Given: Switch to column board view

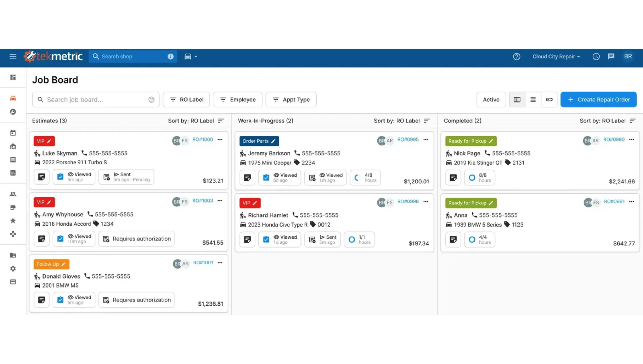Looking at the screenshot, I should click(x=517, y=100).
